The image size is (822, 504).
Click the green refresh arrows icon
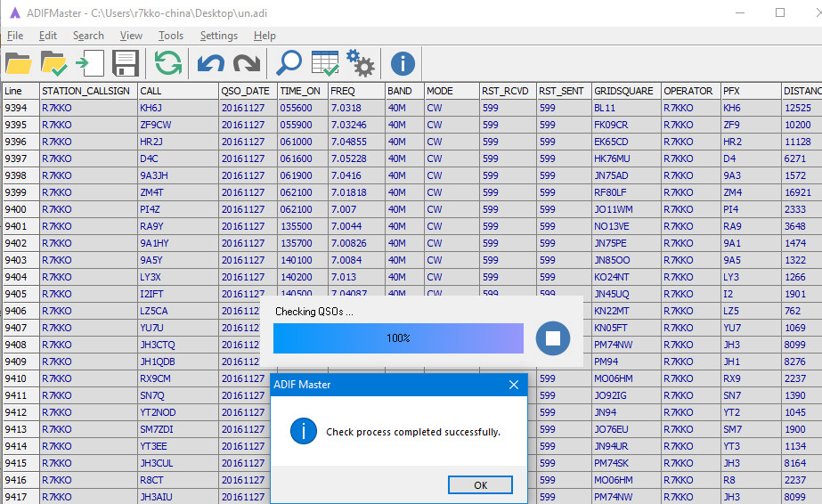167,63
